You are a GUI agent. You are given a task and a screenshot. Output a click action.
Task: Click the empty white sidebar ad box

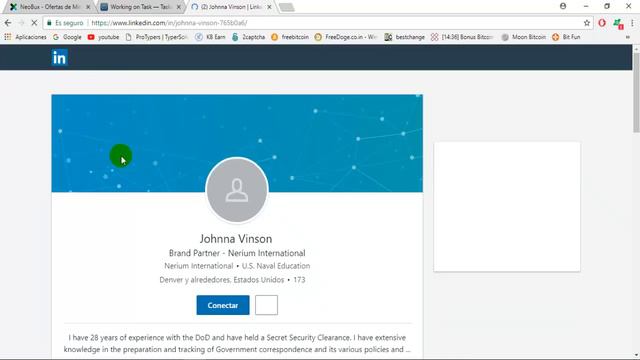click(x=507, y=207)
